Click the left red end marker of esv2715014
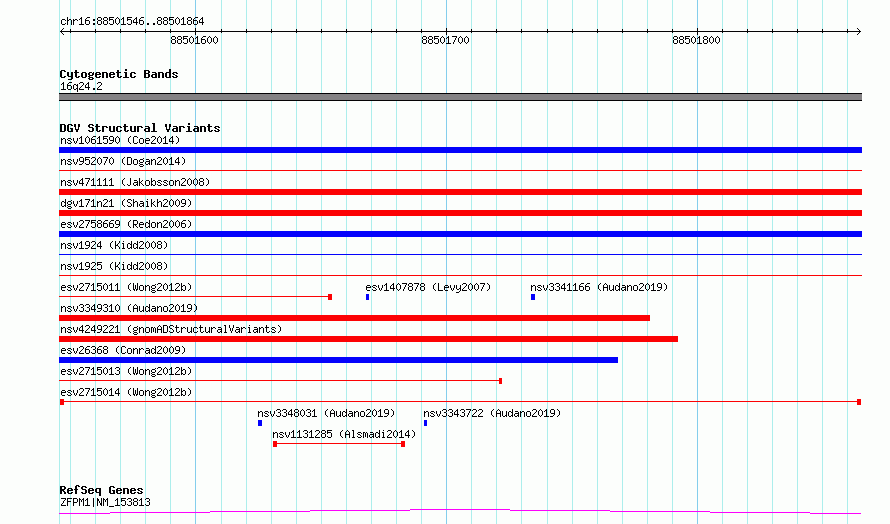The width and height of the screenshot is (890, 524). 62,402
